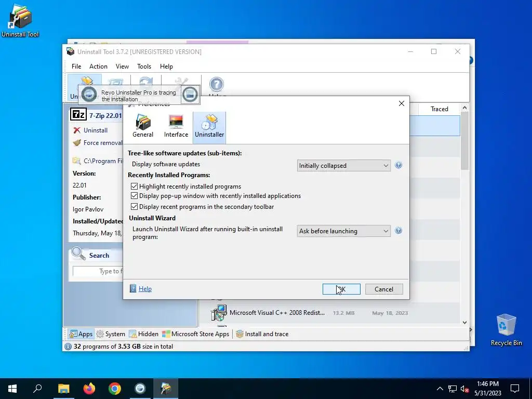Screen dimensions: 532x399
Task: Launch Firefox from the taskbar
Action: coord(89,389)
